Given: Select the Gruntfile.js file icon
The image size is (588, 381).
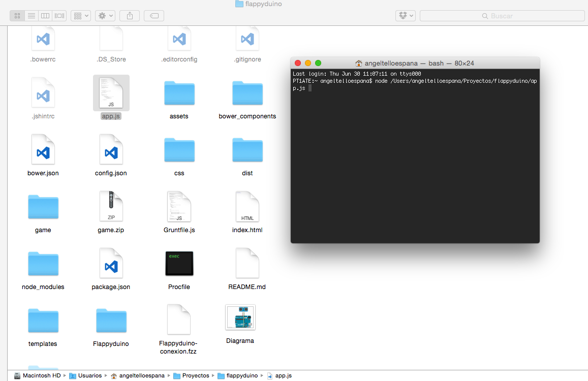Looking at the screenshot, I should 179,206.
